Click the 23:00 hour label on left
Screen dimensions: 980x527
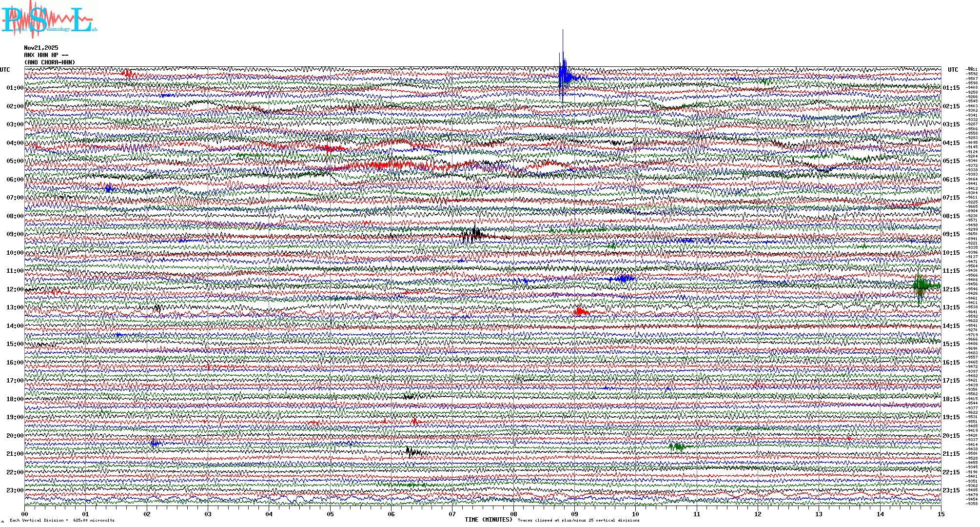[15, 490]
